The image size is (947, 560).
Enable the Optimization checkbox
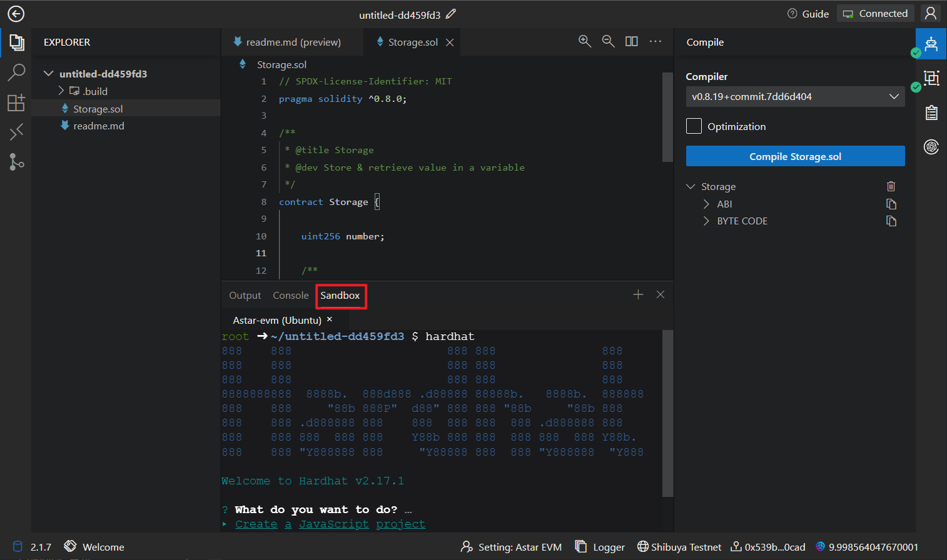coord(694,126)
